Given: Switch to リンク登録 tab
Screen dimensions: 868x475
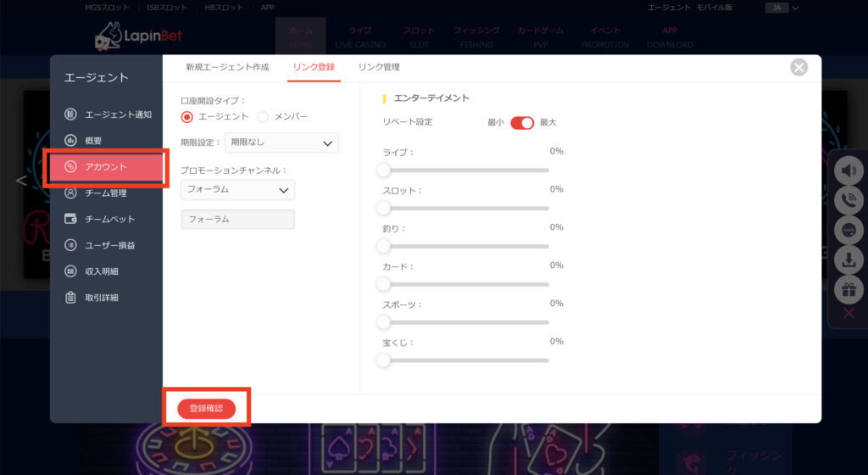Looking at the screenshot, I should tap(314, 67).
